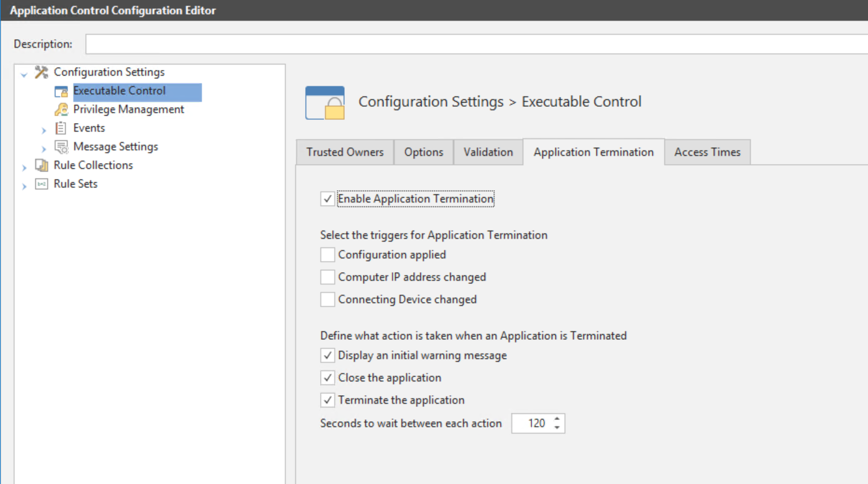Check Computer IP address changed

(327, 277)
